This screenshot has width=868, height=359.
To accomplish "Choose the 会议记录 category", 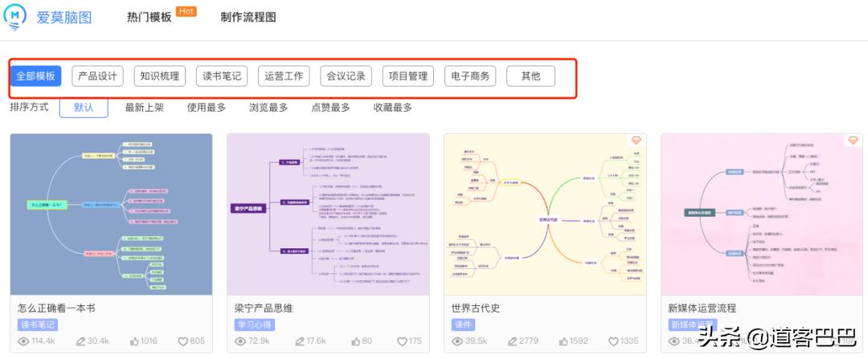I will [x=346, y=76].
